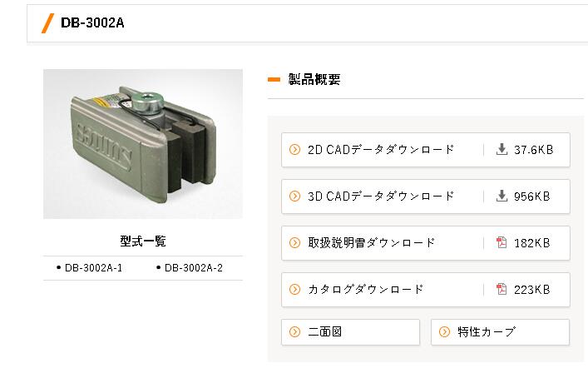The width and height of the screenshot is (588, 383).
Task: Click the orange arrow icon next to 二面図
Action: (294, 331)
